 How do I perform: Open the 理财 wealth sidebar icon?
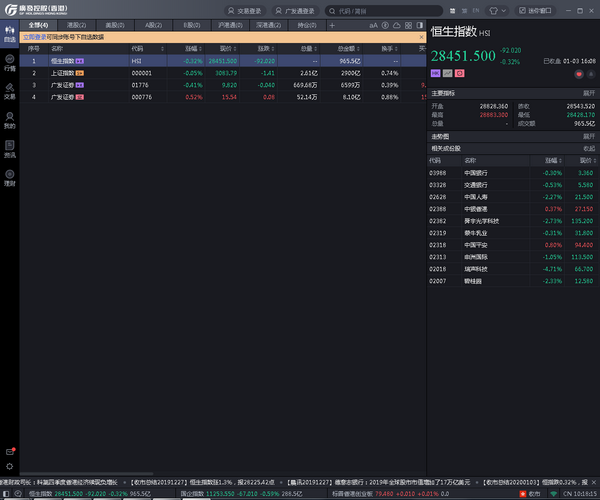click(x=10, y=178)
